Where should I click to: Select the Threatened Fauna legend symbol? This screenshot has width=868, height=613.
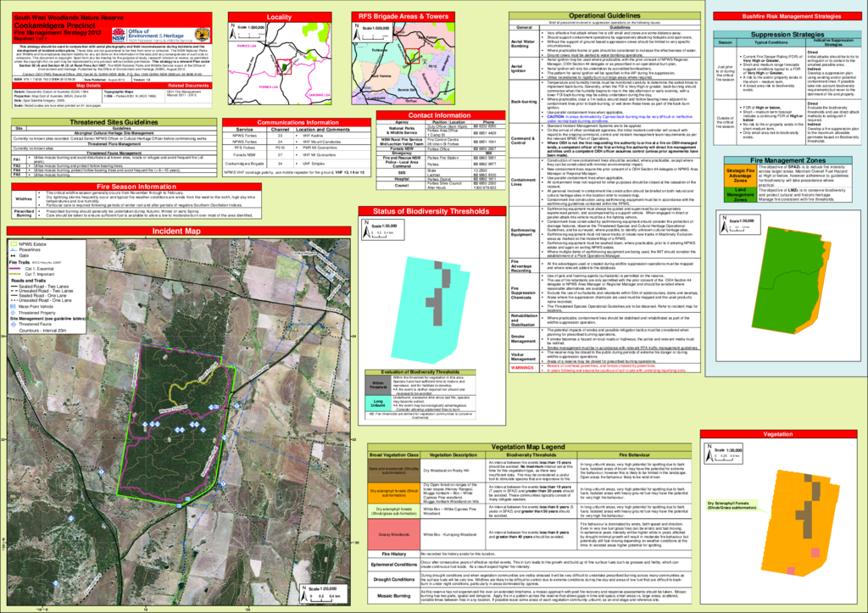14,325
